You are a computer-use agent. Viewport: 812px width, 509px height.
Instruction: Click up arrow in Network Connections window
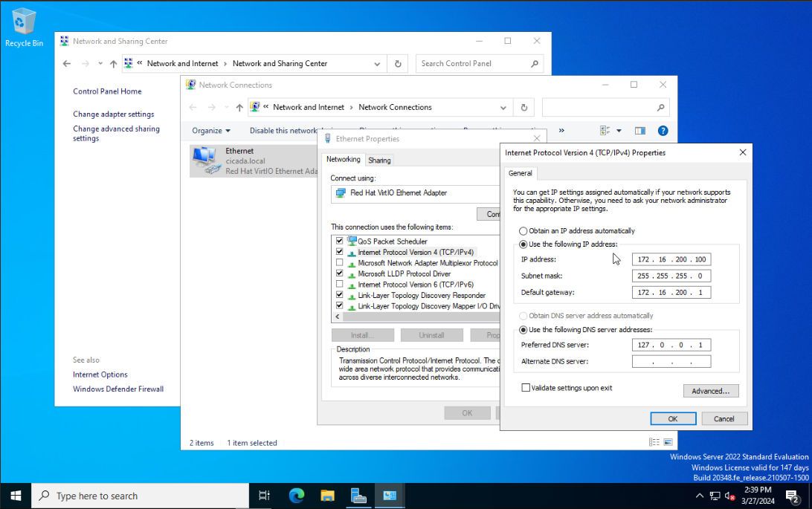coord(239,107)
